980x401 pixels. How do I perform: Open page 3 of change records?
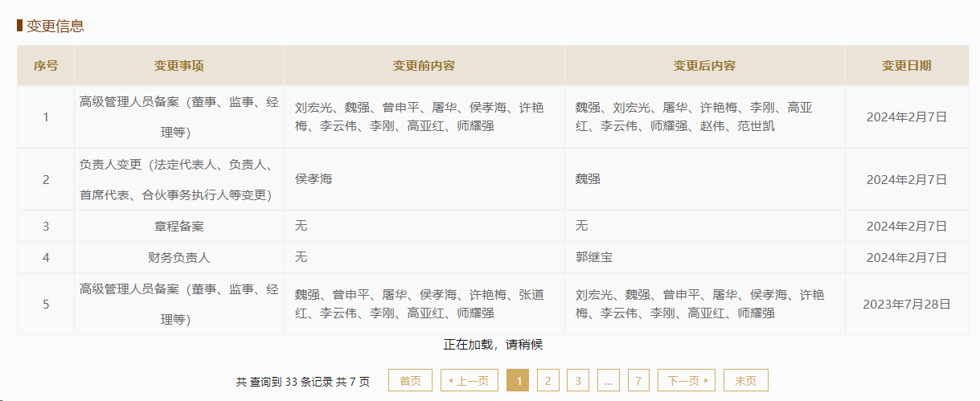[x=577, y=380]
